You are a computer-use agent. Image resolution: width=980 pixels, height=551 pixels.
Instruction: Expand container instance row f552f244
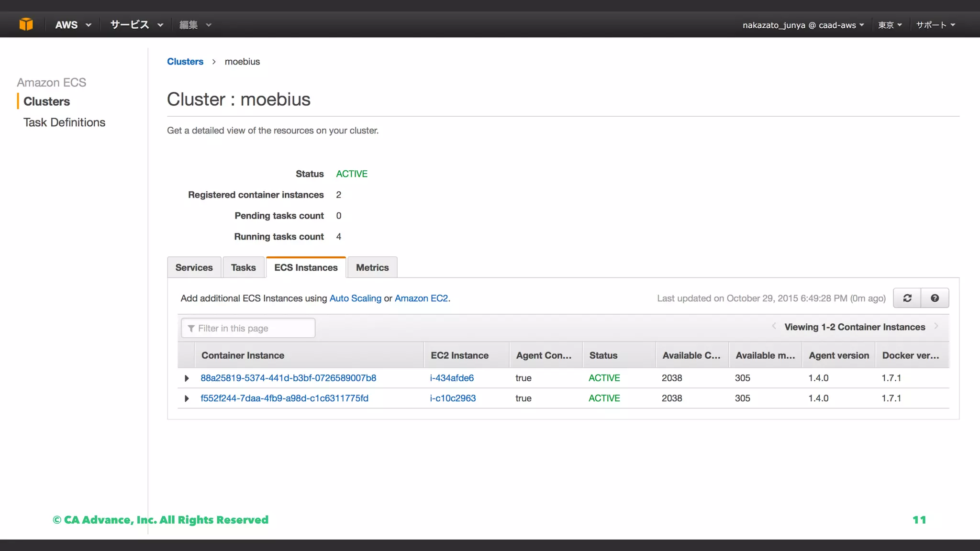tap(187, 398)
